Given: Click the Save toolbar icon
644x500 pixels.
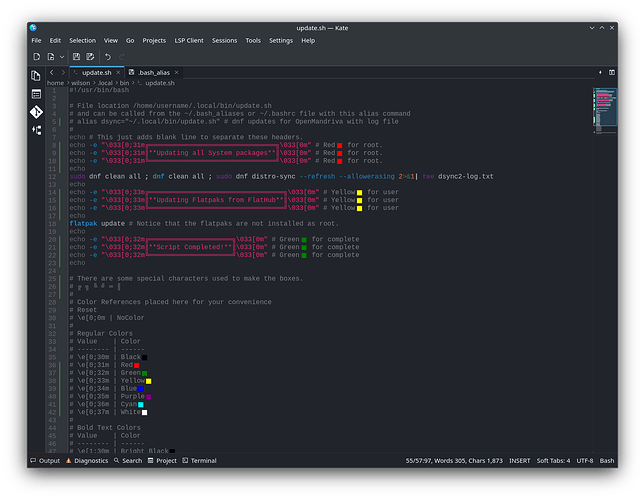Looking at the screenshot, I should [76, 57].
